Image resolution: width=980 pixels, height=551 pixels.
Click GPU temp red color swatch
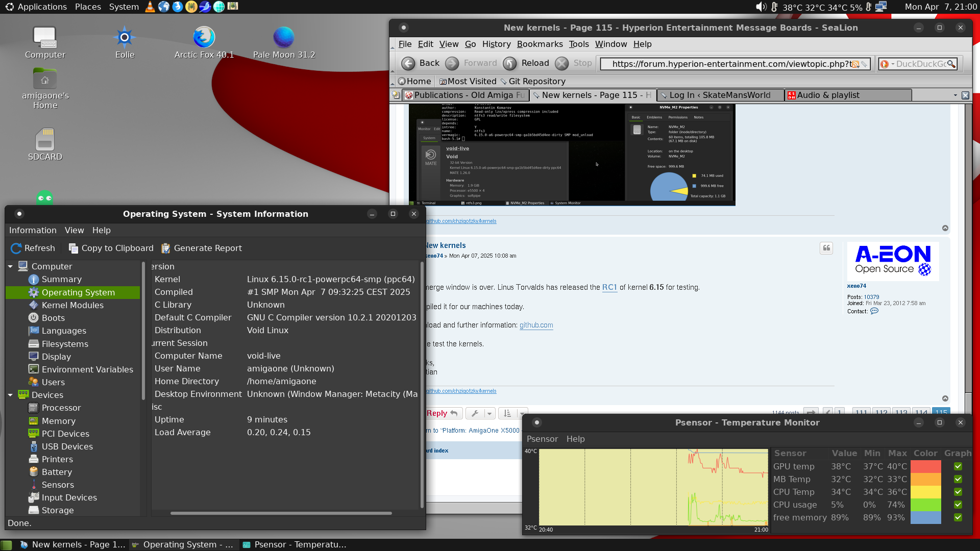pos(925,466)
